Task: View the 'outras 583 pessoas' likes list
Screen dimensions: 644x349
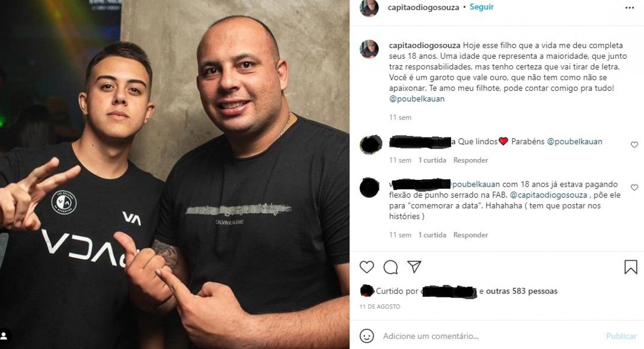Action: pyautogui.click(x=522, y=291)
